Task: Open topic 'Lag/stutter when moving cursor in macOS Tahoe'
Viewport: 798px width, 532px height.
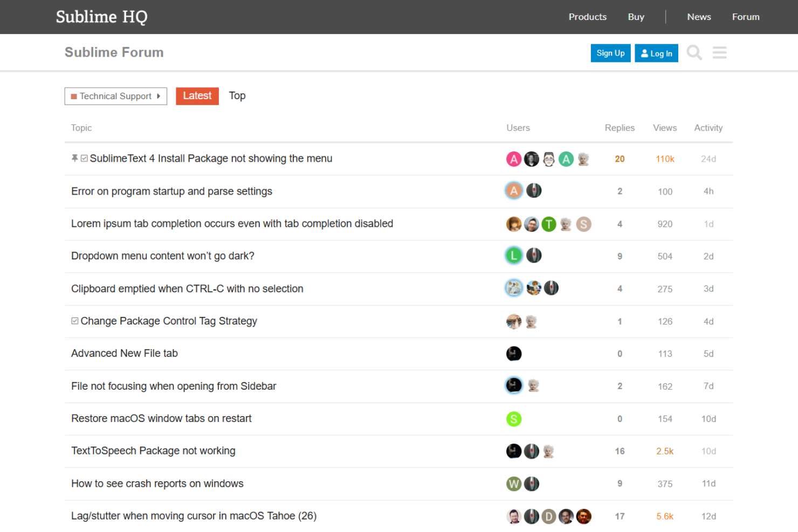Action: pyautogui.click(x=194, y=516)
